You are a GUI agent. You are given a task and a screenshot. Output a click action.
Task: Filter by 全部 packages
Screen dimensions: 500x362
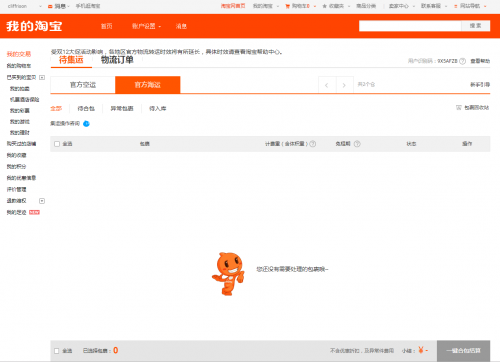click(56, 108)
